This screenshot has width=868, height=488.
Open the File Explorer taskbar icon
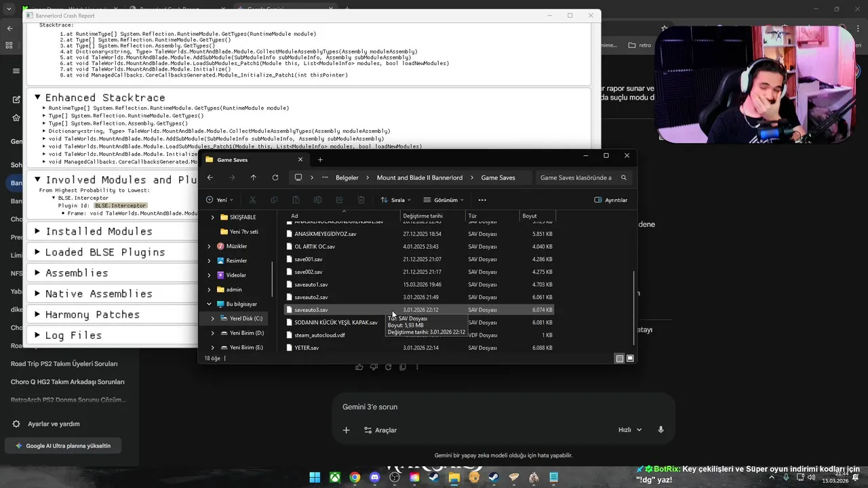[x=454, y=477]
